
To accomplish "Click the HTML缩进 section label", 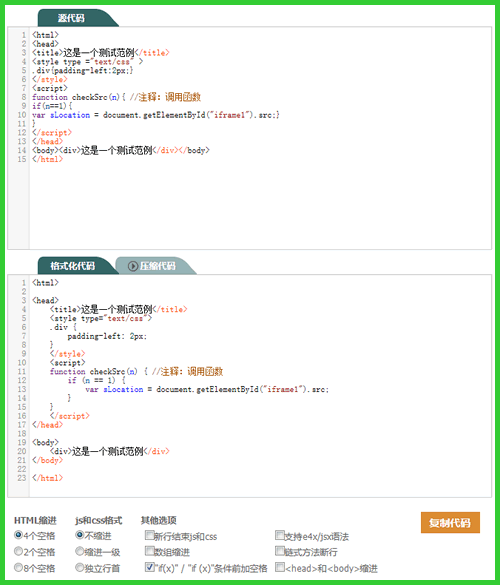I will (35, 520).
